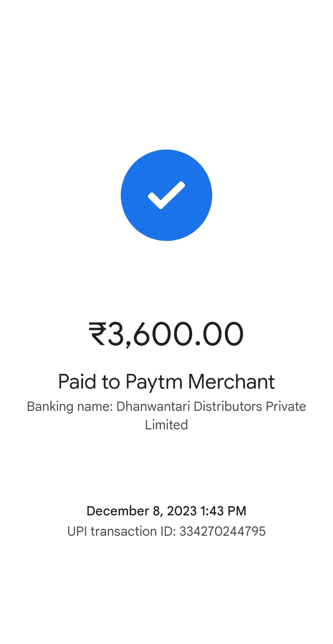The height and width of the screenshot is (644, 333).
Task: Select the 1:43 PM time stamp
Action: tap(223, 511)
